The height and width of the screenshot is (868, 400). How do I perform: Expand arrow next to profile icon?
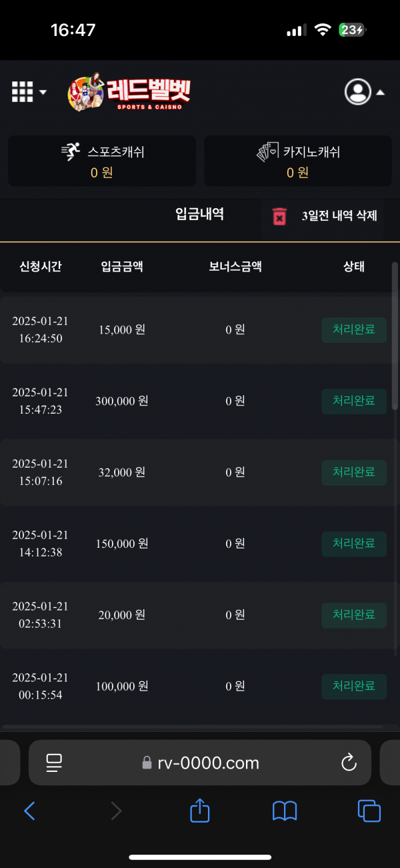click(380, 93)
